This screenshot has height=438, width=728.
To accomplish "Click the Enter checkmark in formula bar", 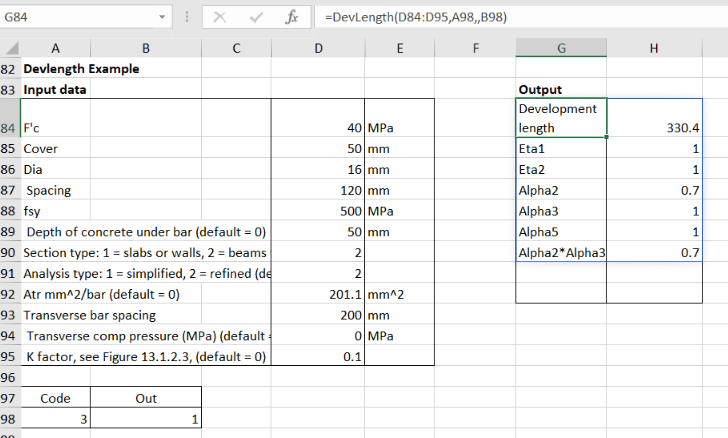I will coord(256,18).
